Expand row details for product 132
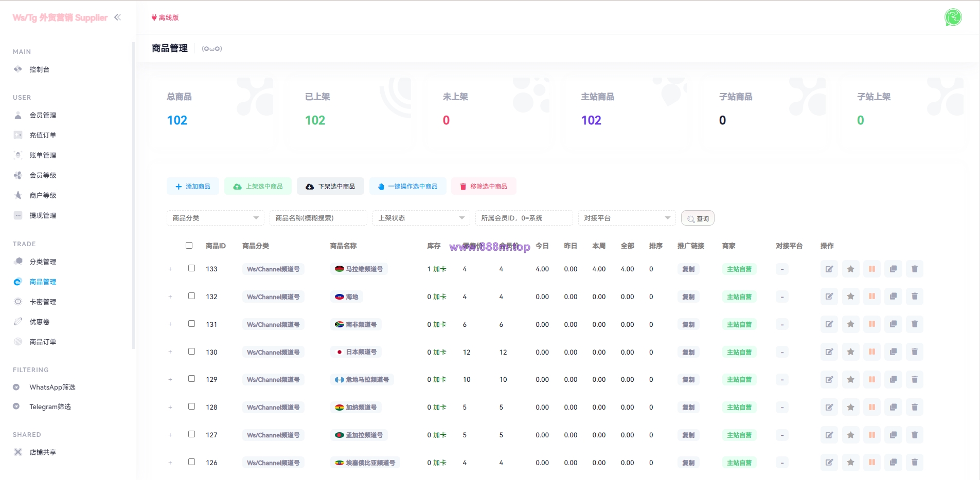This screenshot has width=980, height=480. point(170,297)
